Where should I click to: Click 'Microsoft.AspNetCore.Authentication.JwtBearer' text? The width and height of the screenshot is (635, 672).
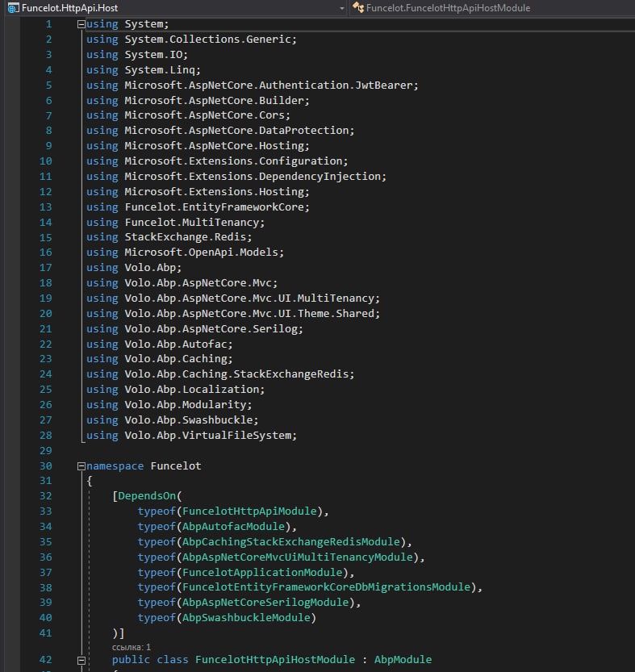269,86
